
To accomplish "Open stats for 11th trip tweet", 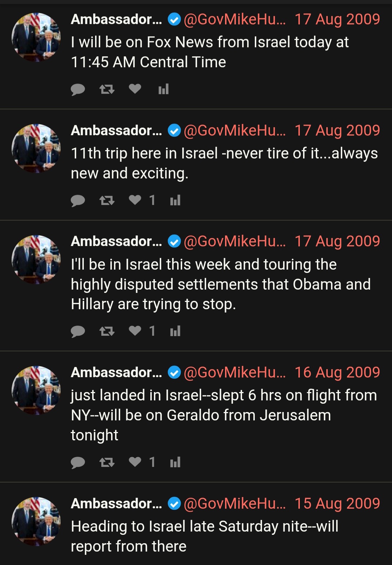I will pyautogui.click(x=175, y=200).
